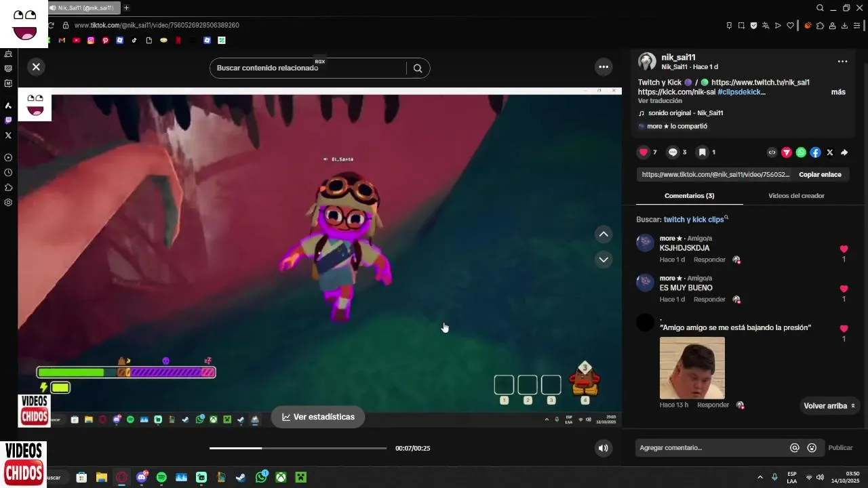
Task: Like the Amigo amigo presión comment
Action: tap(844, 329)
